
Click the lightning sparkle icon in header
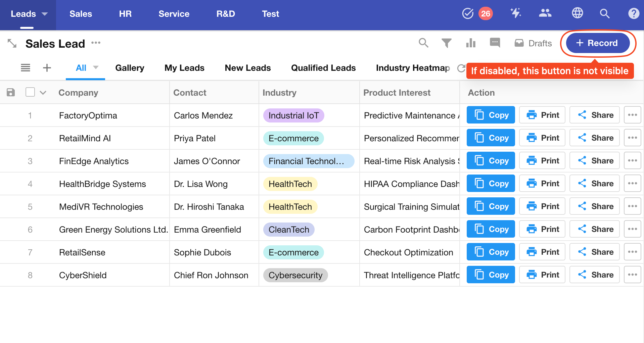tap(515, 13)
